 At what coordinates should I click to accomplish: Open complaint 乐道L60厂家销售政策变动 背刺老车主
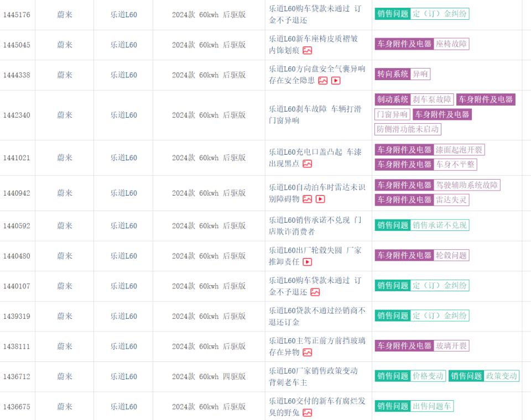[x=313, y=376]
